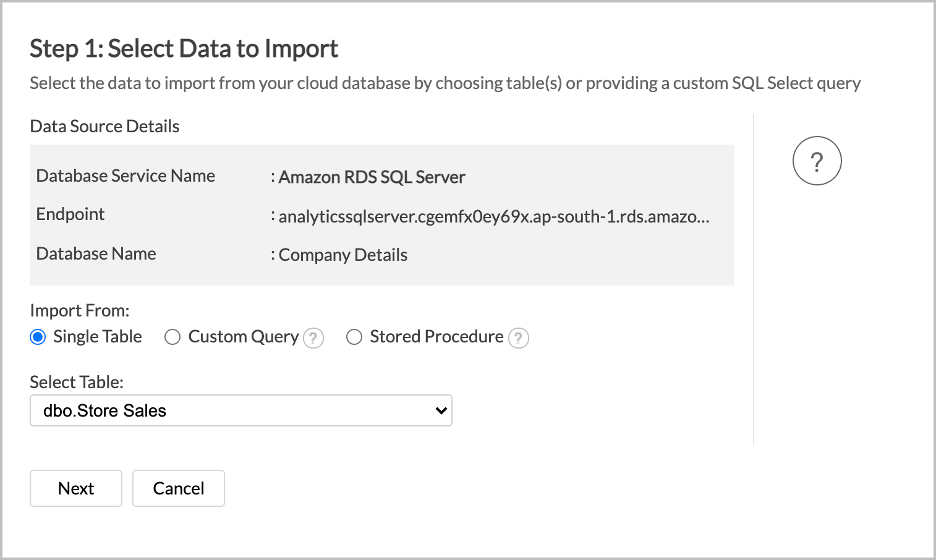
Task: View help for the Stored Procedure option
Action: coord(518,338)
